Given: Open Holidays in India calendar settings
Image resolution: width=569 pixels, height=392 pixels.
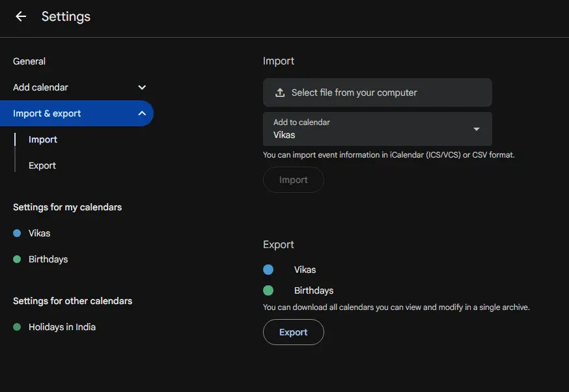Looking at the screenshot, I should pos(62,326).
